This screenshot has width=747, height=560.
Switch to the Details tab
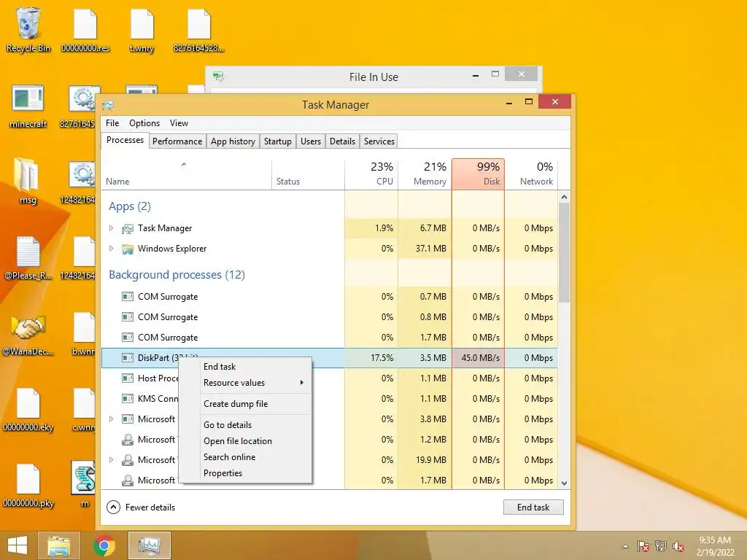pyautogui.click(x=343, y=141)
